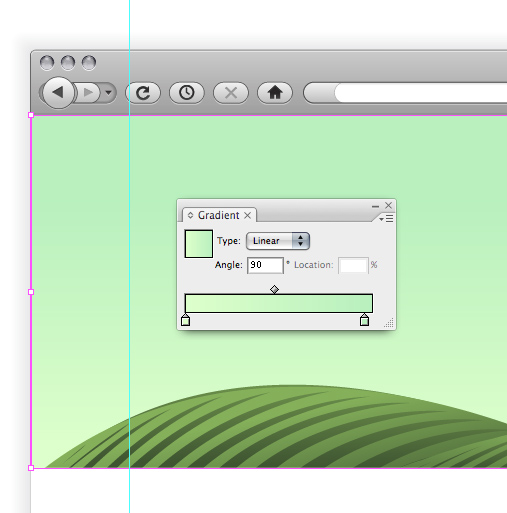Click the reload icon in browser toolbar
Image resolution: width=507 pixels, height=513 pixels.
coord(143,93)
